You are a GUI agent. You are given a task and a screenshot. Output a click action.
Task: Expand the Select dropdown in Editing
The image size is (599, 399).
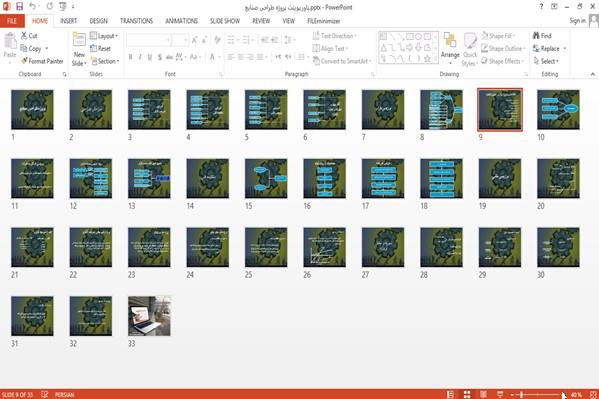point(546,61)
